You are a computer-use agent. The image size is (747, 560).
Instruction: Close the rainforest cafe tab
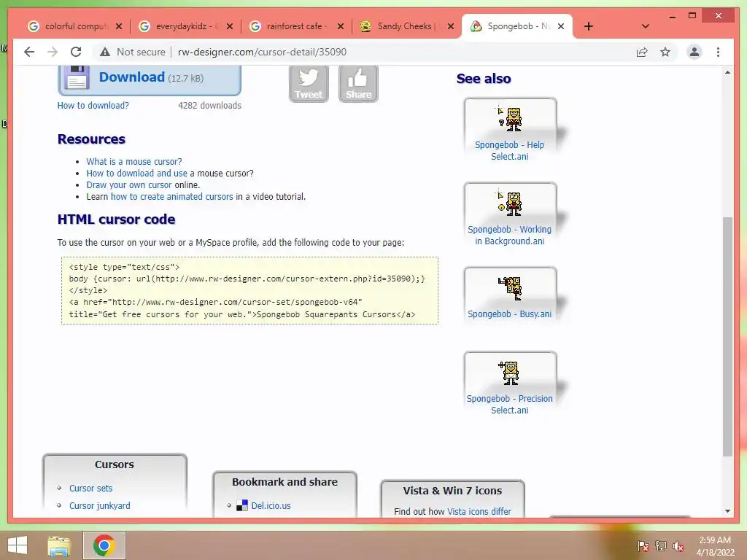(341, 26)
